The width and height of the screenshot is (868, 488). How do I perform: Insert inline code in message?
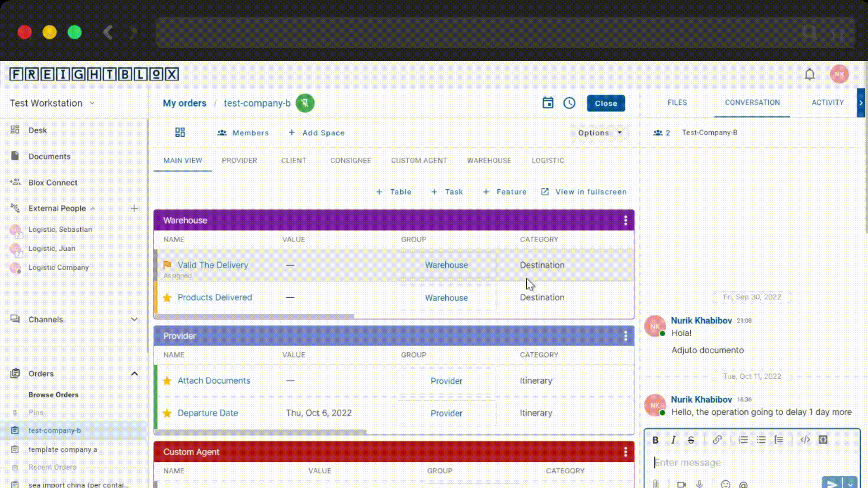pyautogui.click(x=805, y=440)
